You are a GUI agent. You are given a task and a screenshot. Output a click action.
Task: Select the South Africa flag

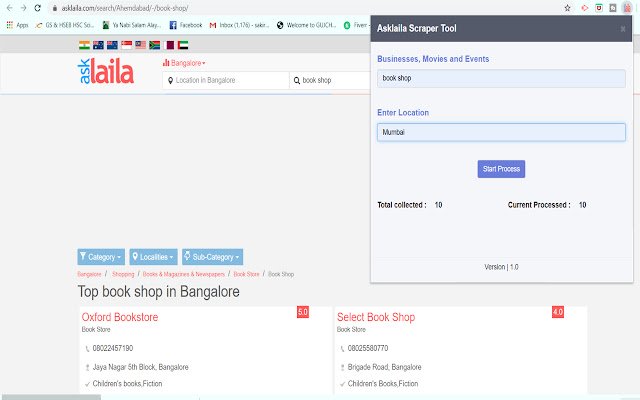click(155, 45)
